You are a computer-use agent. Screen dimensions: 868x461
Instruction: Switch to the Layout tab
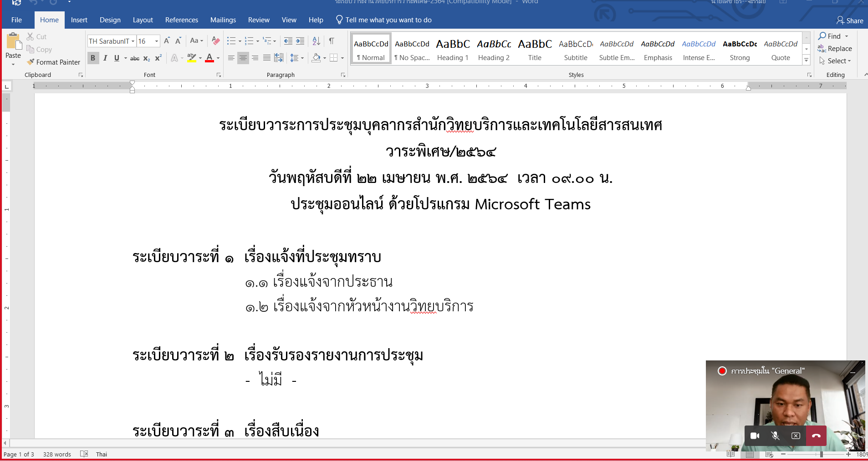pyautogui.click(x=143, y=20)
